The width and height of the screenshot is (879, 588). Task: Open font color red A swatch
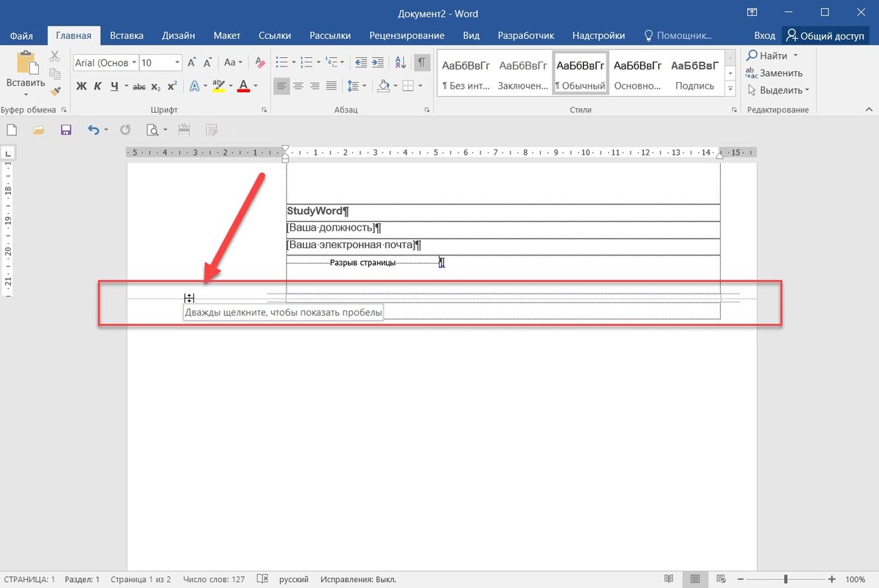(243, 86)
